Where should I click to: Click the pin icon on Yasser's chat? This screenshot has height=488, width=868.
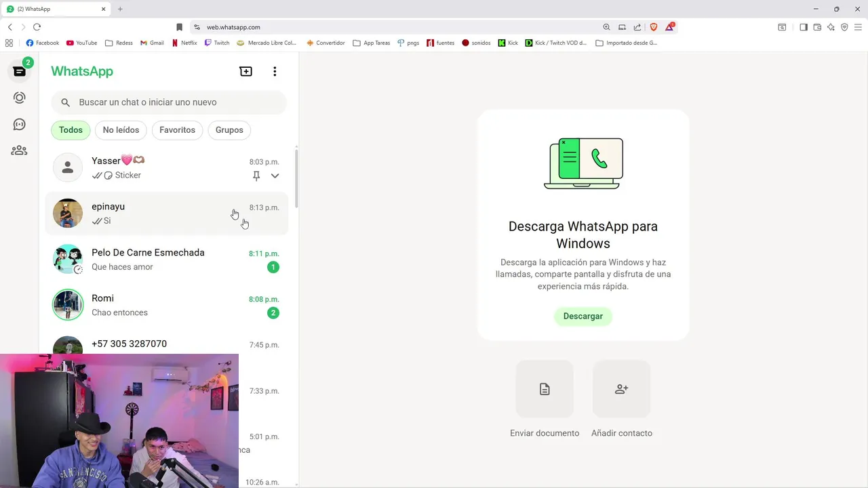point(256,176)
